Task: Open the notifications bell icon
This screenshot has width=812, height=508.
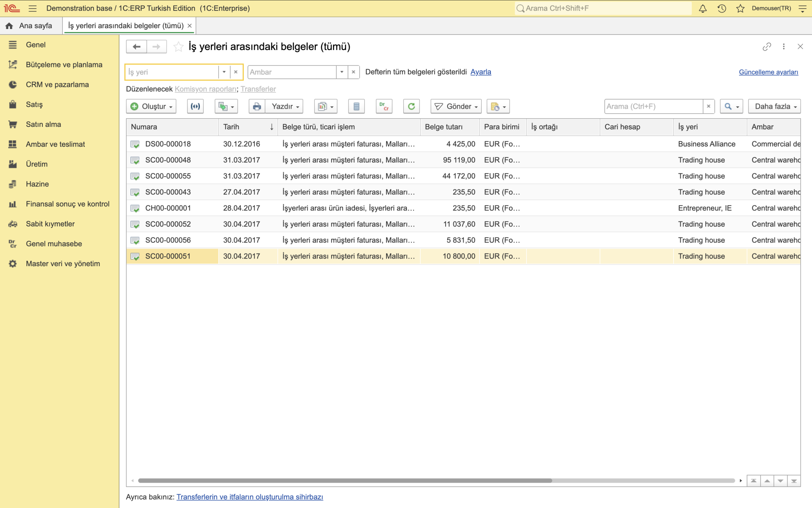Action: pyautogui.click(x=703, y=8)
